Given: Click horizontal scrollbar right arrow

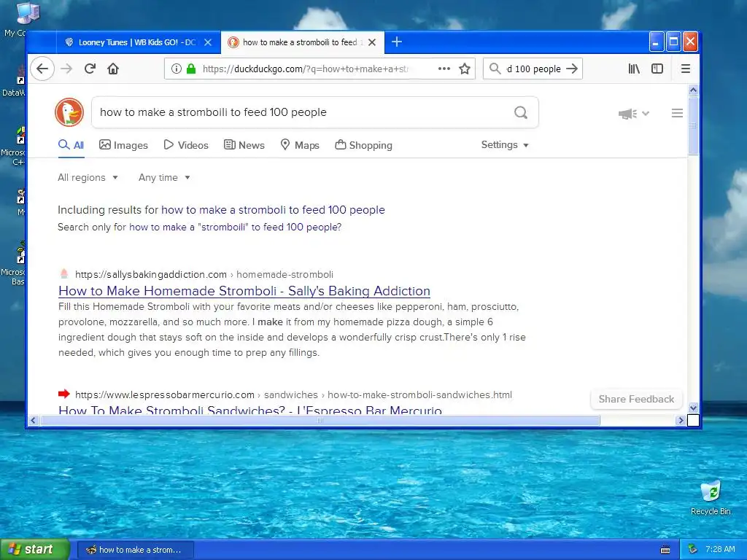Looking at the screenshot, I should click(x=681, y=421).
